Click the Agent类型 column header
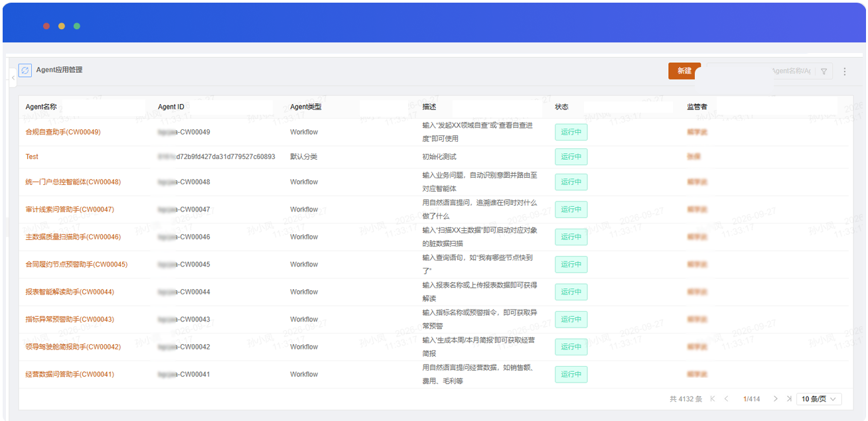868x421 pixels. tap(306, 107)
